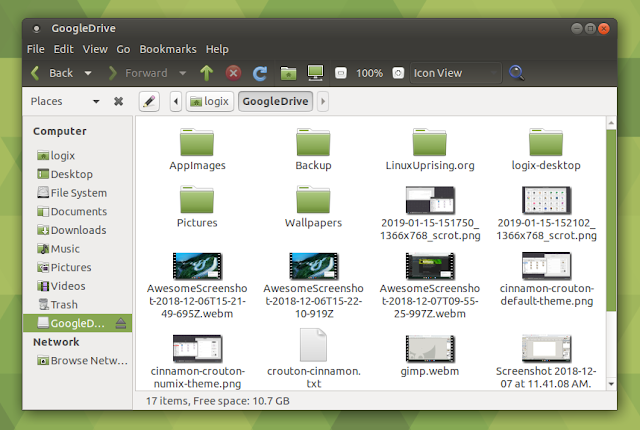The width and height of the screenshot is (640, 430).
Task: Select GoogleD... entry in sidebar
Action: (78, 323)
